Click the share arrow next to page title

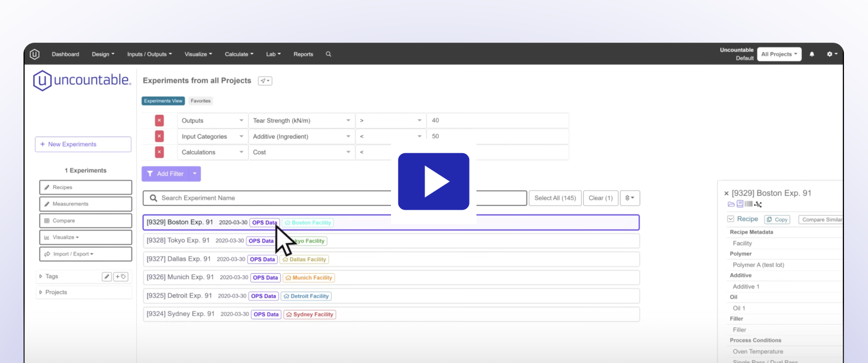pyautogui.click(x=265, y=81)
